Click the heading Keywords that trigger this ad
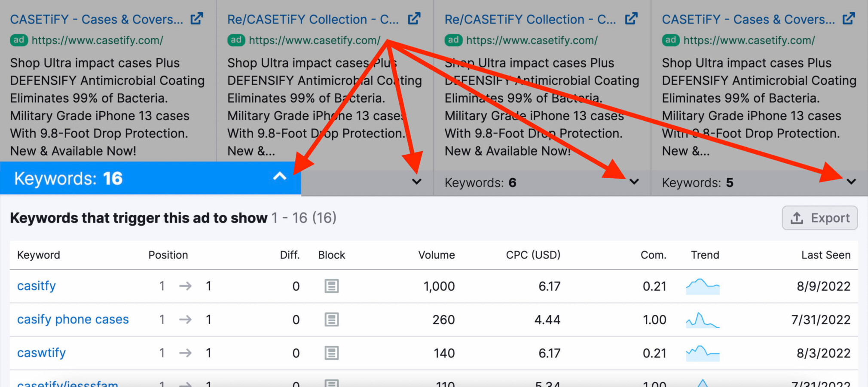 pos(139,218)
